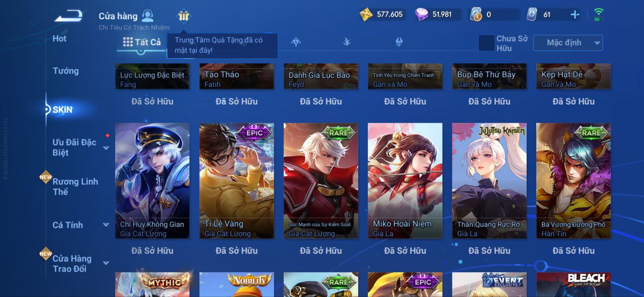Open the Gift Center box icon

[184, 16]
